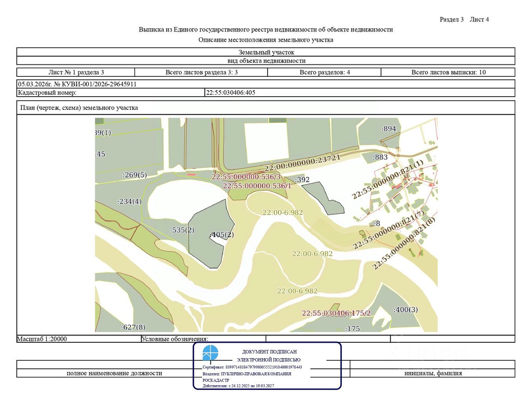This screenshot has width=532, height=411.
Task: Click label 22:55:030406:175/2 on map
Action: (336, 313)
